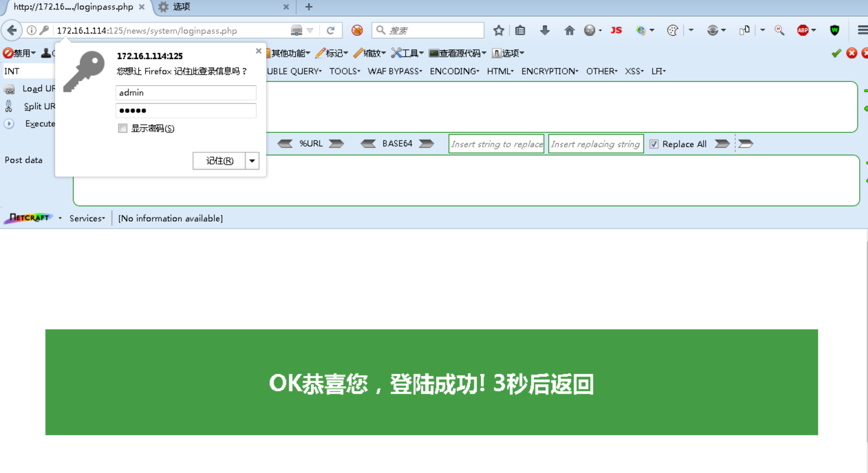Click the bookmark star icon
This screenshot has height=473, width=868.
[x=499, y=31]
